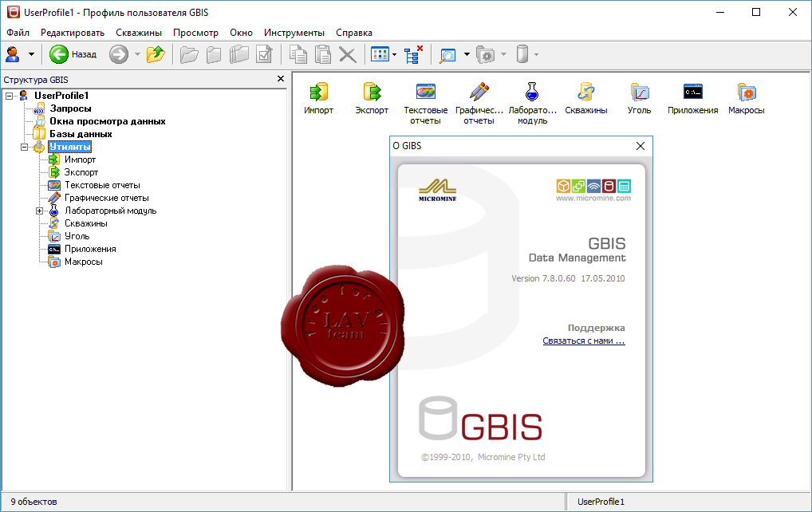Select Макросы in the structure tree
812x512 pixels.
(x=84, y=262)
